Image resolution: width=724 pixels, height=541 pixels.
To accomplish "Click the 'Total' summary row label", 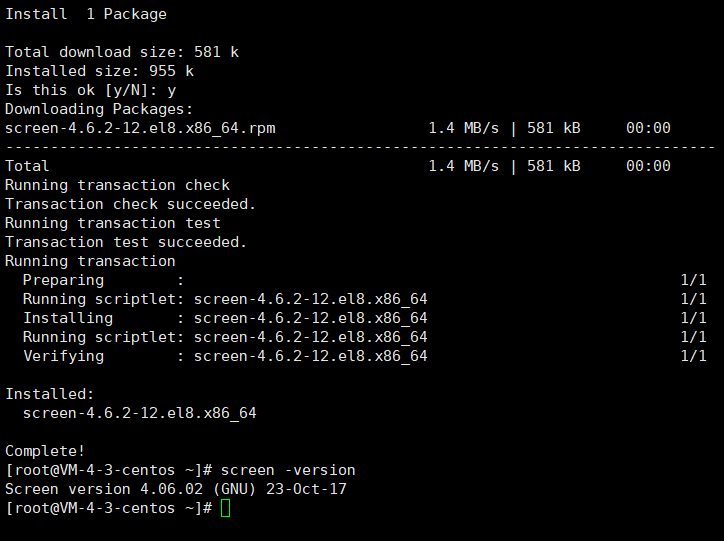I will [x=27, y=166].
